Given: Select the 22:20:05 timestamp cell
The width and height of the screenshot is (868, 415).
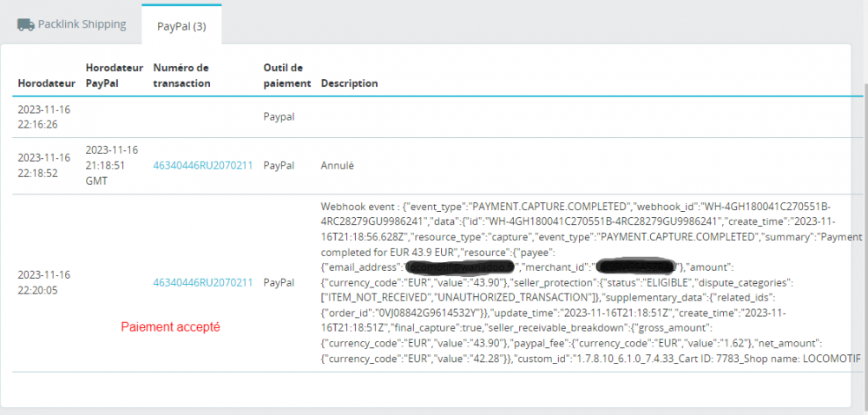Looking at the screenshot, I should click(43, 282).
